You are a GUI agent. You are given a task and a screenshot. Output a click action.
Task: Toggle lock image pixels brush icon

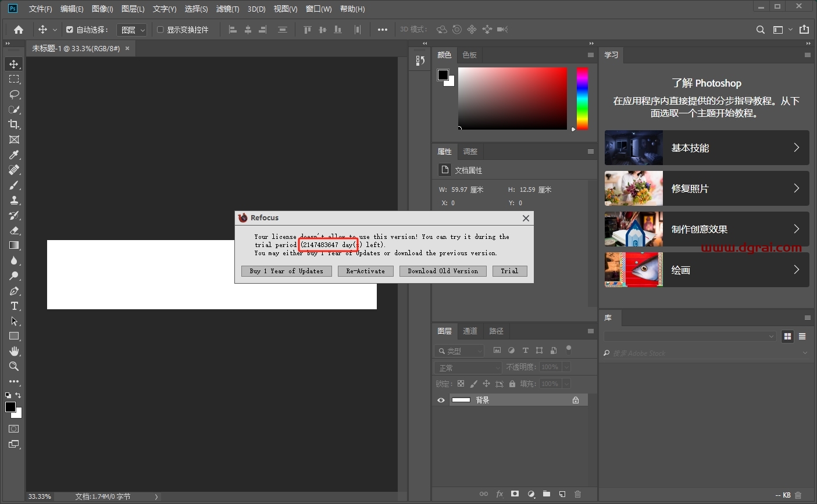(x=473, y=384)
